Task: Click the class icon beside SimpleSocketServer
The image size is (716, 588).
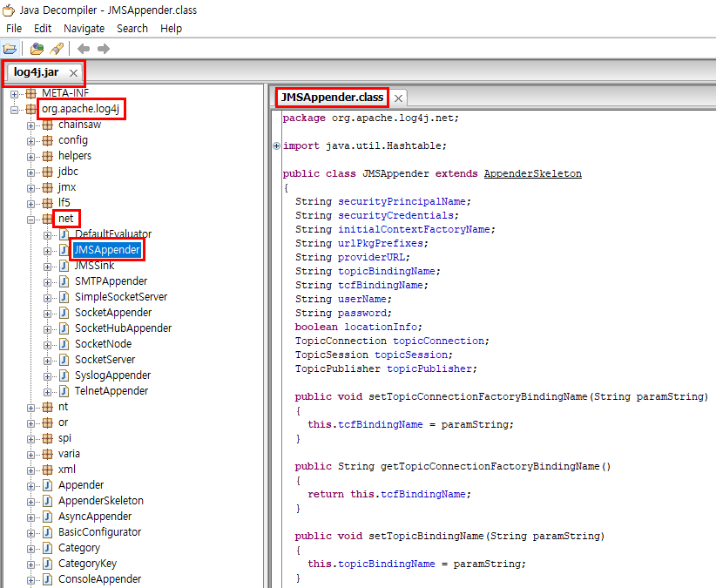Action: pos(64,297)
